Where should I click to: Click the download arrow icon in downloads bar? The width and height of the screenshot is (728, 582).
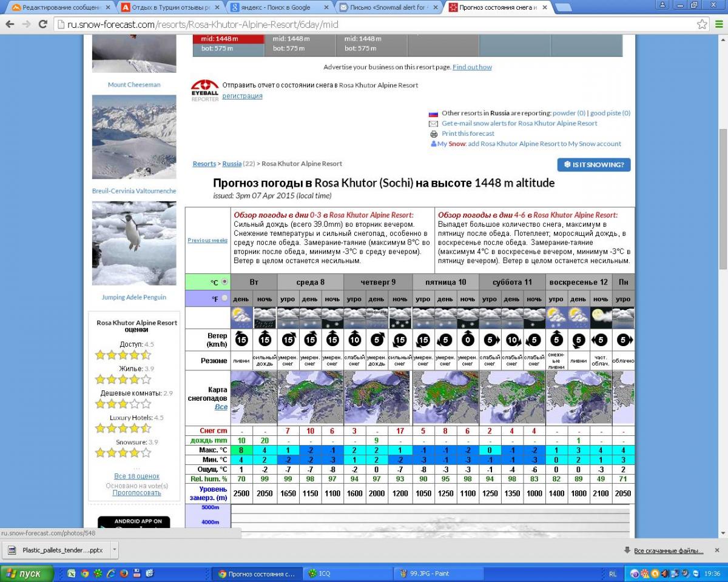627,550
